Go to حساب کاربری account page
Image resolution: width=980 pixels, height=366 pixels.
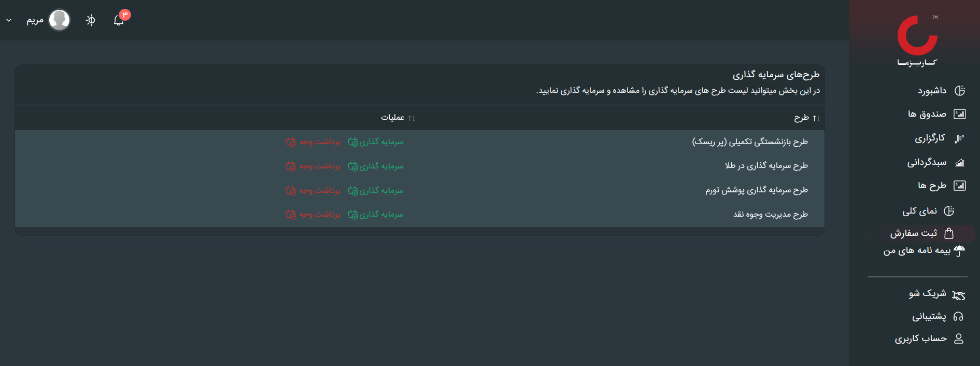pyautogui.click(x=921, y=339)
